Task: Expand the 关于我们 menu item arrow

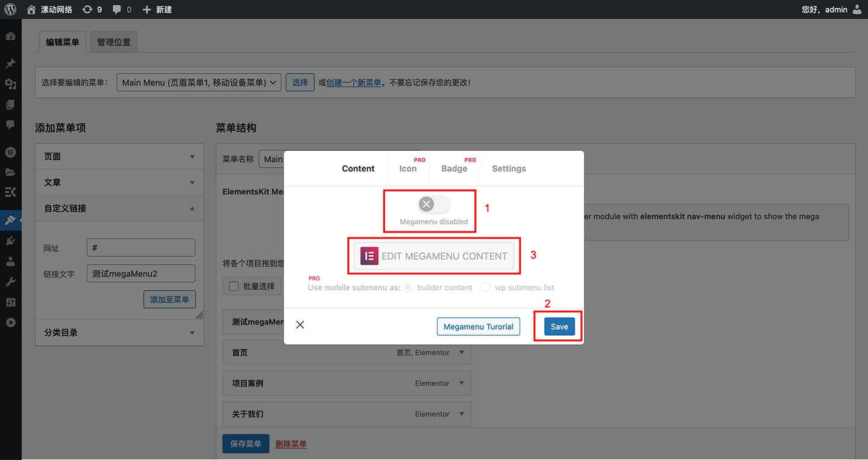Action: [462, 414]
